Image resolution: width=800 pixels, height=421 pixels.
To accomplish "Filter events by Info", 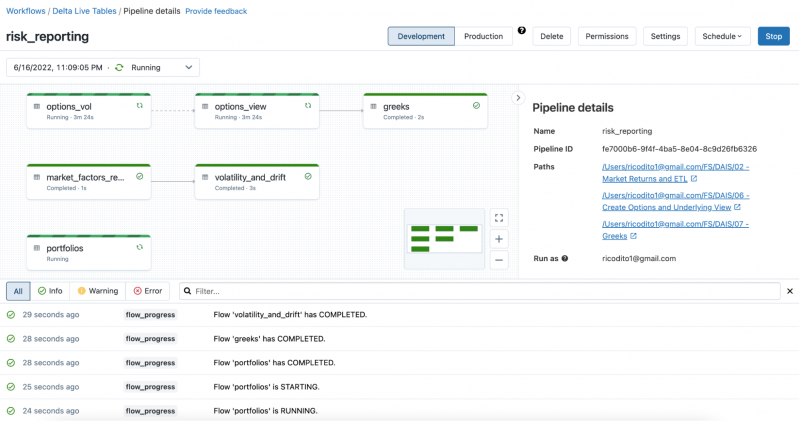I will point(50,291).
